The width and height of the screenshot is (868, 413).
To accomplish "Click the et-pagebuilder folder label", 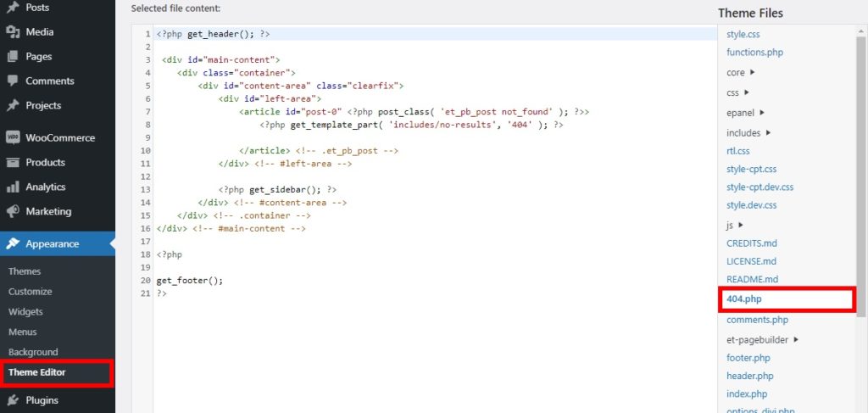I will (x=757, y=340).
